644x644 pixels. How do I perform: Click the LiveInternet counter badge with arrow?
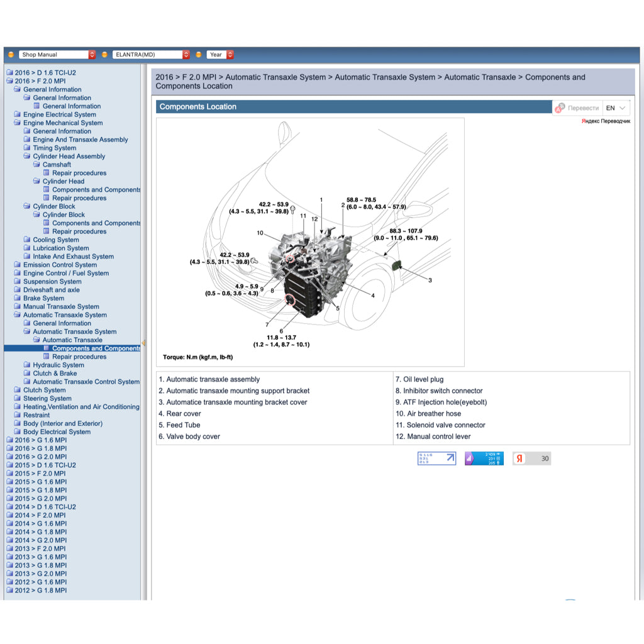(436, 458)
